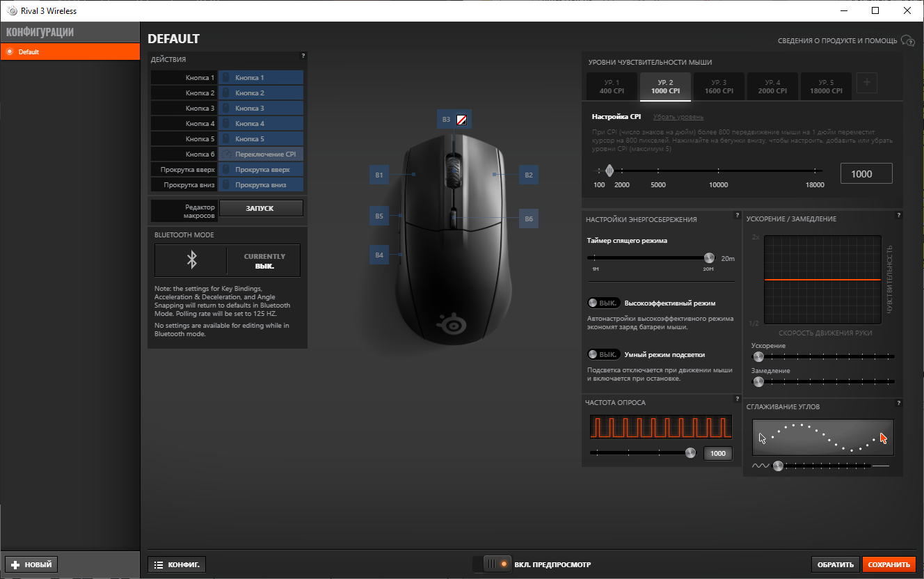The image size is (924, 579).
Task: Click the Настройка CPI label
Action: pyautogui.click(x=616, y=117)
